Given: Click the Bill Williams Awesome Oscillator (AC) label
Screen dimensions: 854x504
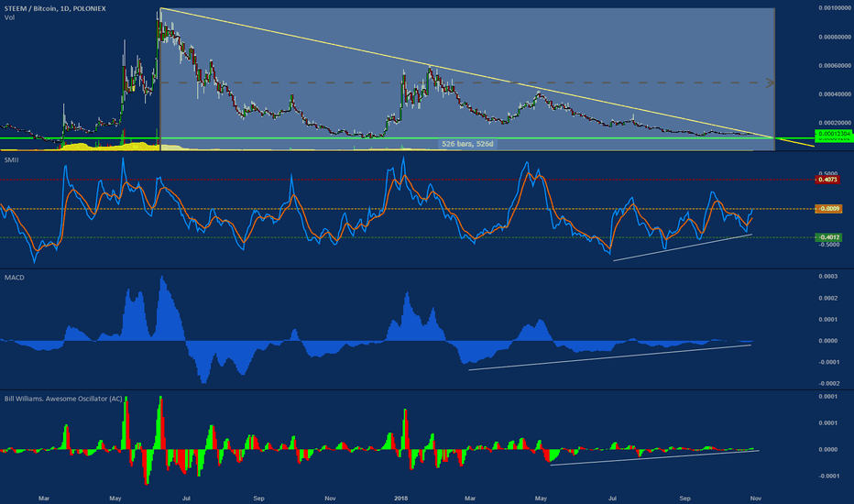Looking at the screenshot, I should (x=63, y=399).
